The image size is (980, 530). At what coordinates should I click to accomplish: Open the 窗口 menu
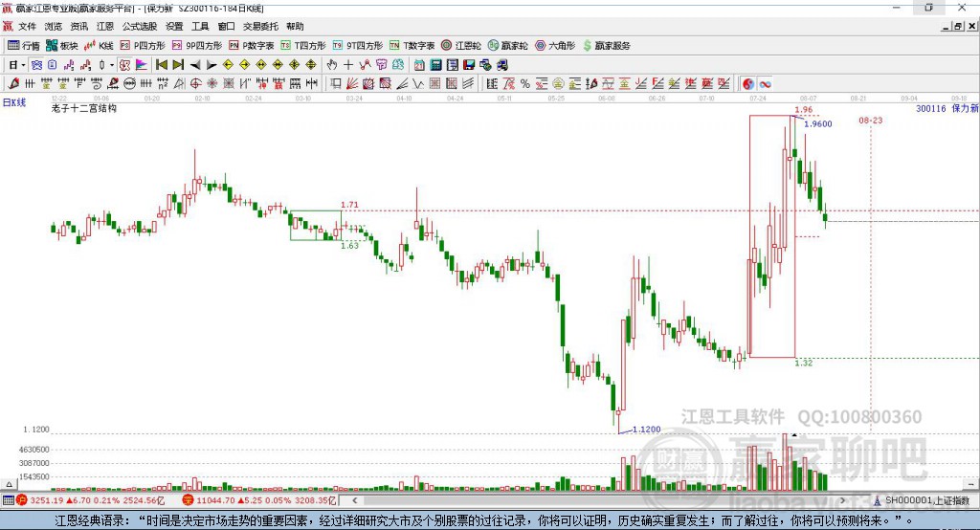point(226,26)
